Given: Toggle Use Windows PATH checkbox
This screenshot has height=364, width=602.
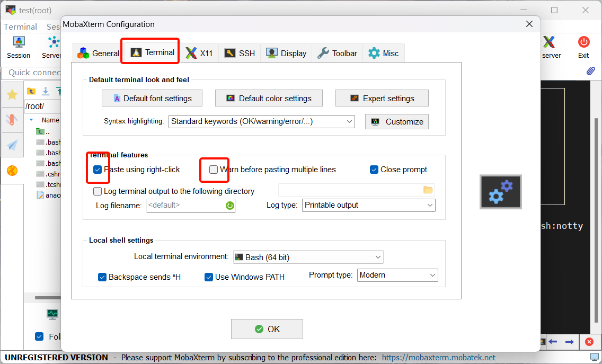Looking at the screenshot, I should coord(208,277).
